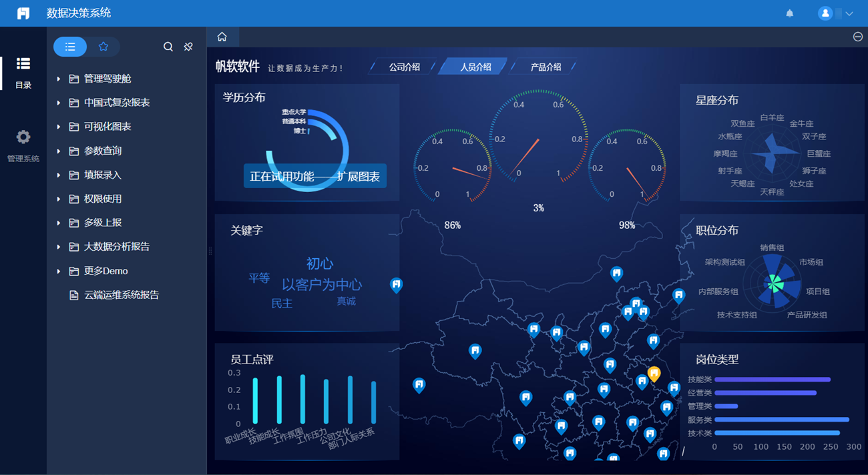The image size is (868, 475).
Task: Click the 管理类 bar
Action: click(x=726, y=406)
